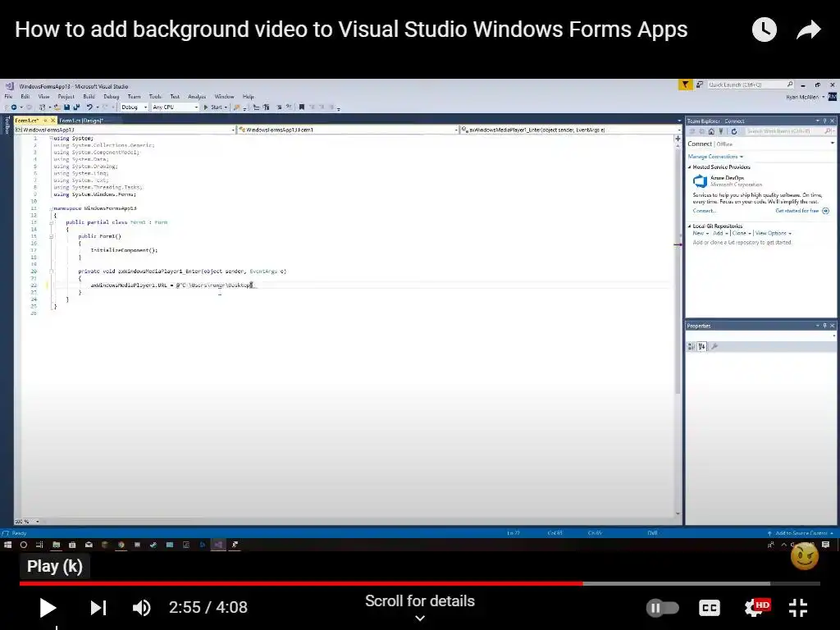Turn on closed captions

tap(710, 608)
